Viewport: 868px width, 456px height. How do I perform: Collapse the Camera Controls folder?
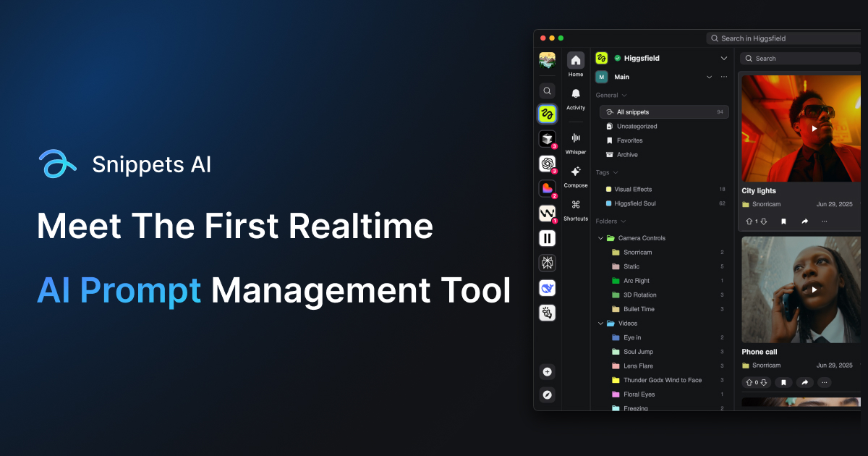[600, 238]
